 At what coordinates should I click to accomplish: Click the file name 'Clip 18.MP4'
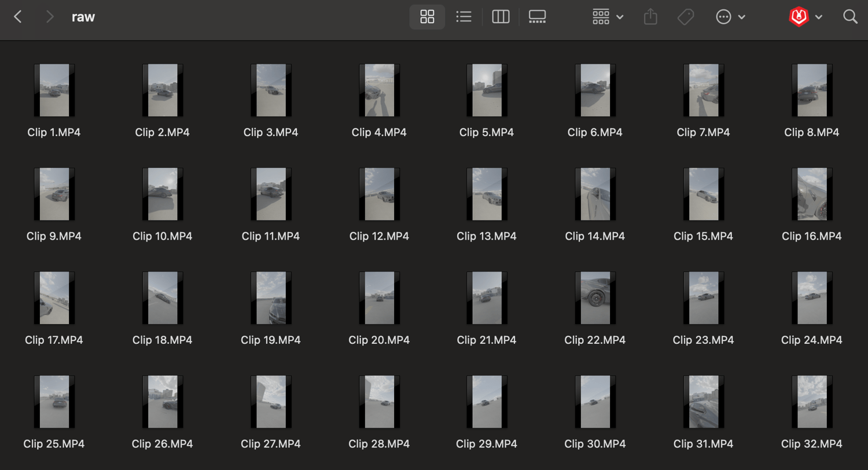(163, 340)
